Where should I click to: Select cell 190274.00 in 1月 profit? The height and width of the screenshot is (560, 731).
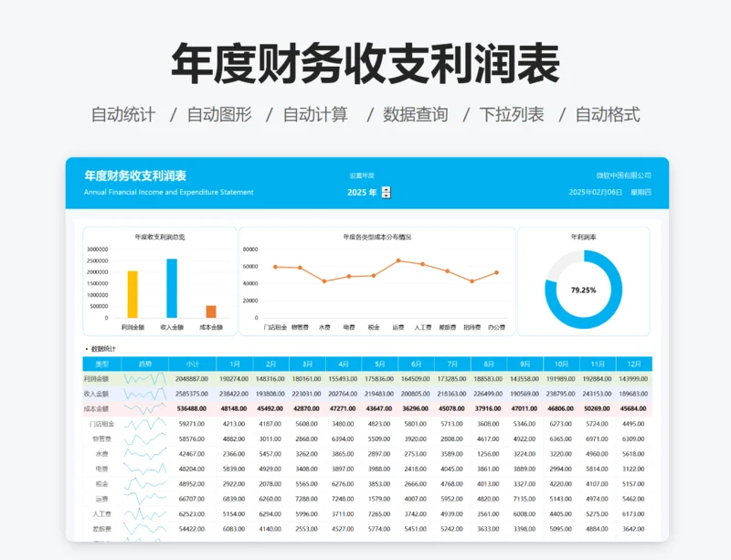[234, 379]
